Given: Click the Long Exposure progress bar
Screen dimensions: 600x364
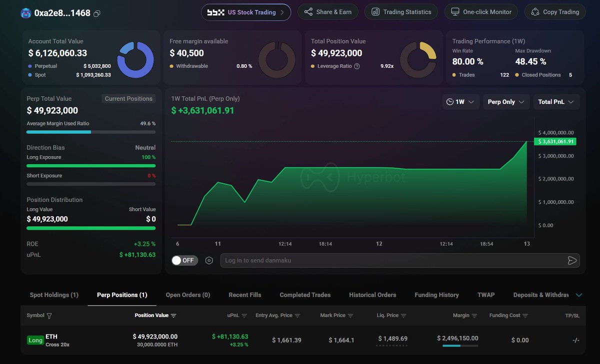Looking at the screenshot, I should [x=91, y=166].
